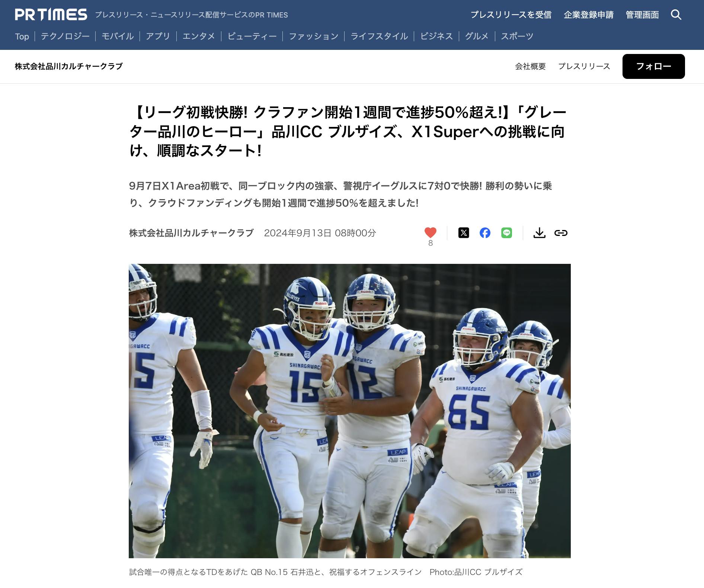Go to the PR TIMES logo home
The image size is (704, 588).
click(51, 15)
